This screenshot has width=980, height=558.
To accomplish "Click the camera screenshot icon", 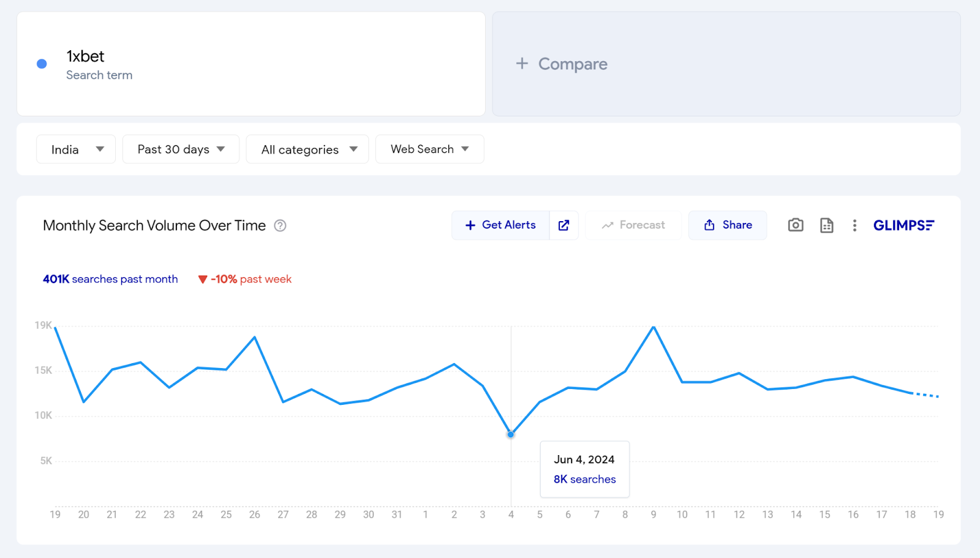I will pos(795,225).
